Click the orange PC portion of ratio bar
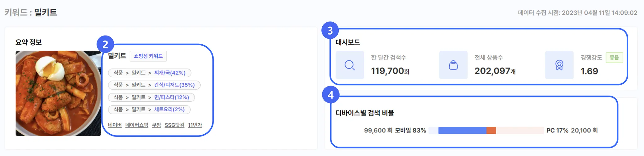 click(x=491, y=130)
